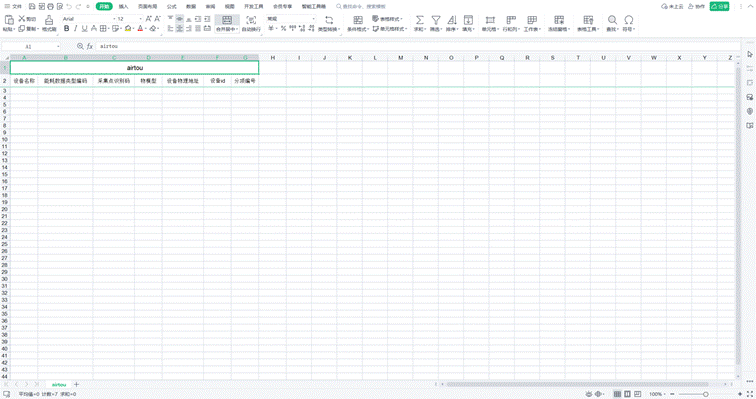This screenshot has width=756, height=399.
Task: Toggle Italic formatting
Action: pyautogui.click(x=76, y=29)
